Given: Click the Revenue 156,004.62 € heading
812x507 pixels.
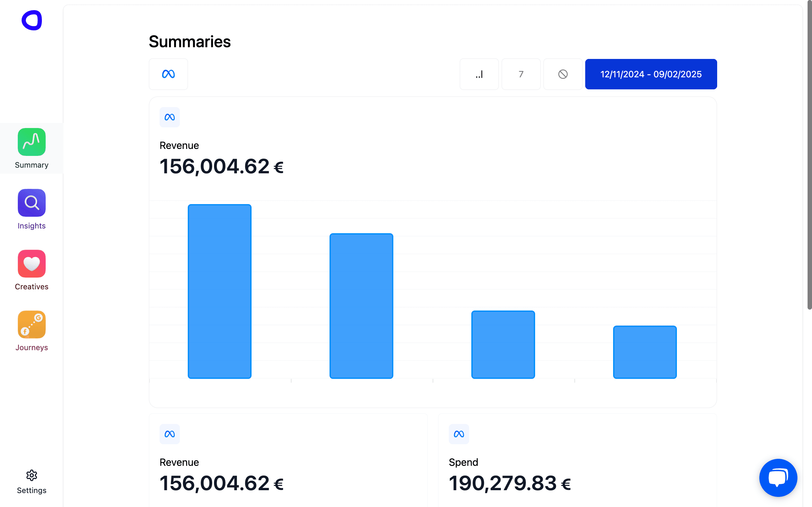Looking at the screenshot, I should (x=221, y=166).
